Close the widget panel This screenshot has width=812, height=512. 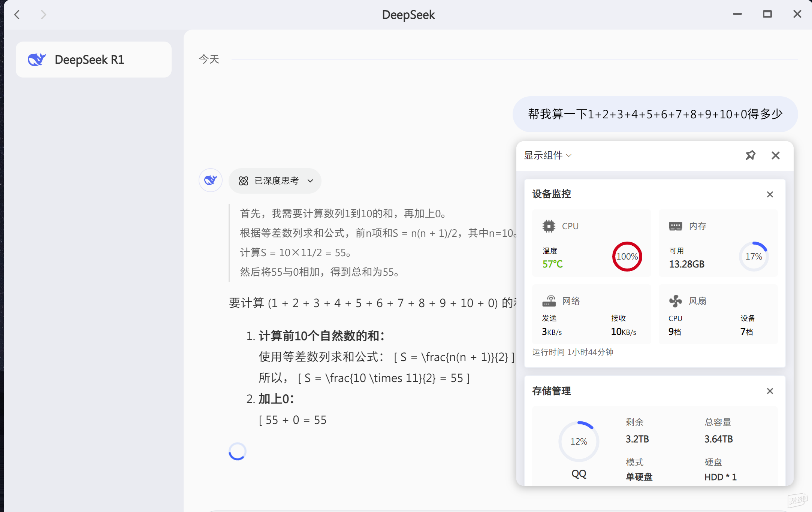click(x=776, y=155)
